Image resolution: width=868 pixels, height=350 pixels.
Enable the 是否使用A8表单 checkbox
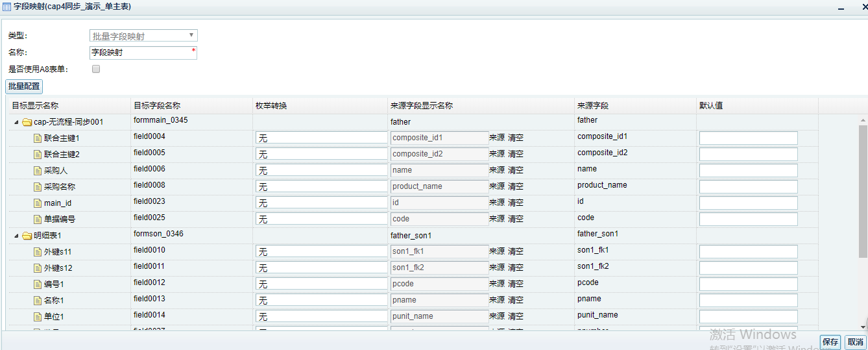click(96, 69)
